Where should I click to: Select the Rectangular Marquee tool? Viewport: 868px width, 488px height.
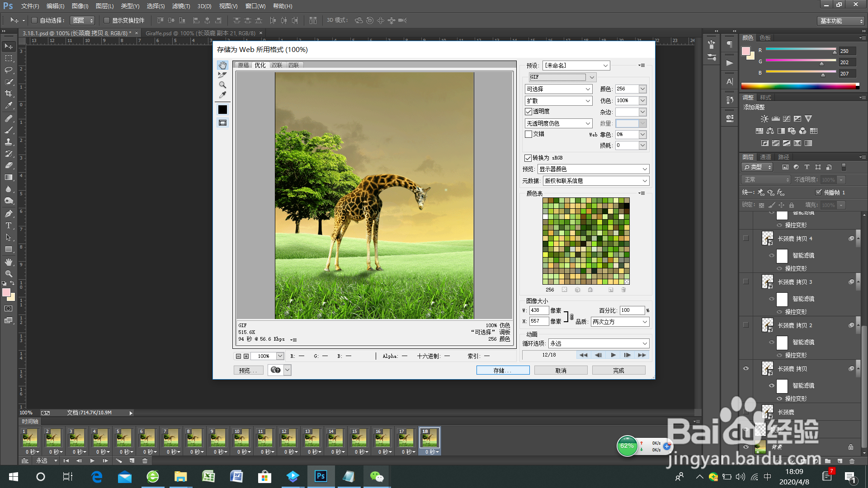9,58
